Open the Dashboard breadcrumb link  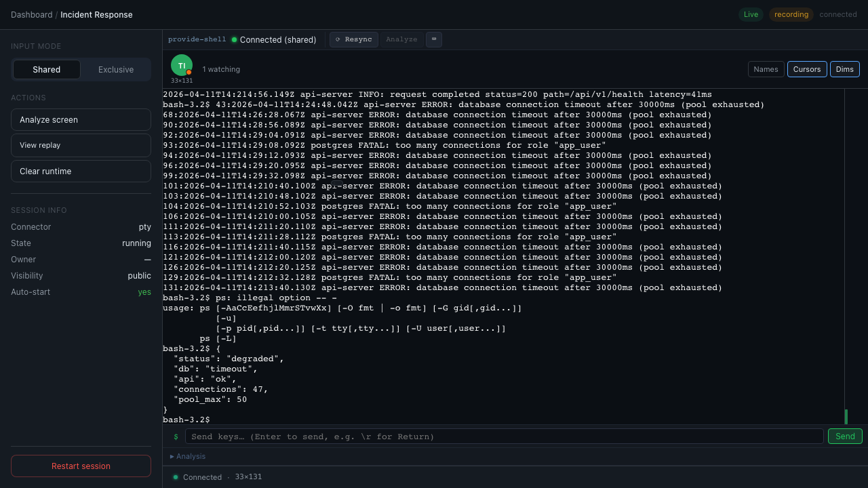(x=31, y=14)
